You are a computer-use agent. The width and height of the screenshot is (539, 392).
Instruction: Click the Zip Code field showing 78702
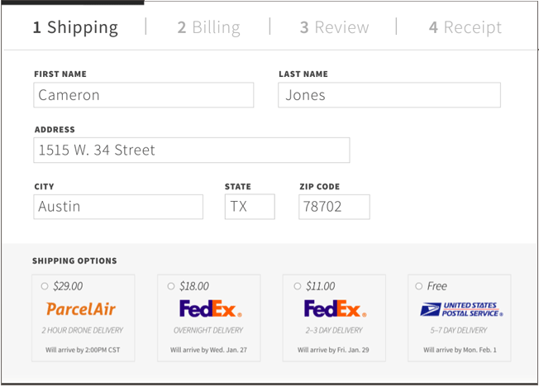click(334, 207)
